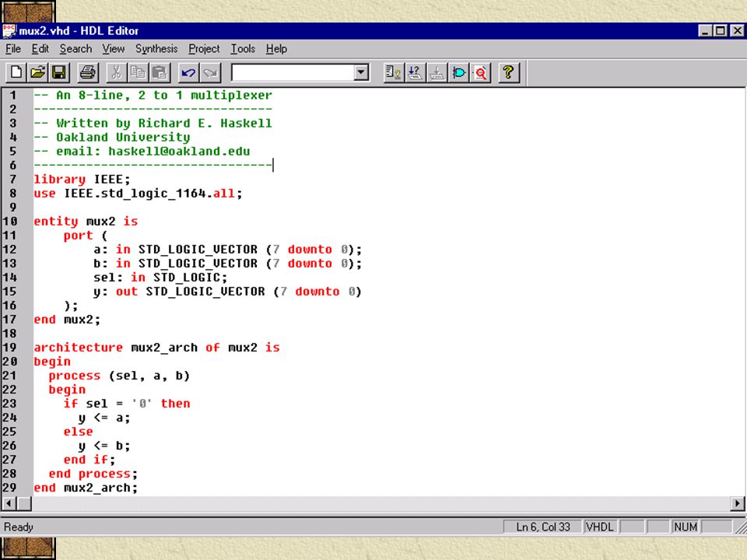This screenshot has width=747, height=560.
Task: Click the check syntax icon with question mark
Action: pos(415,73)
